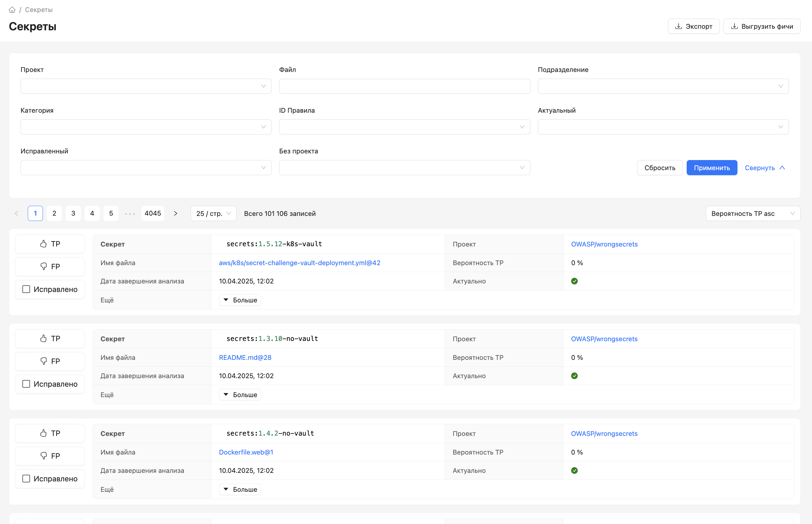
Task: Click Сбросить to reset filters
Action: pos(660,168)
